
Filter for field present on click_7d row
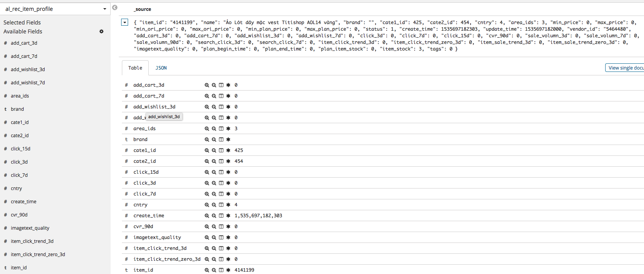(x=228, y=194)
